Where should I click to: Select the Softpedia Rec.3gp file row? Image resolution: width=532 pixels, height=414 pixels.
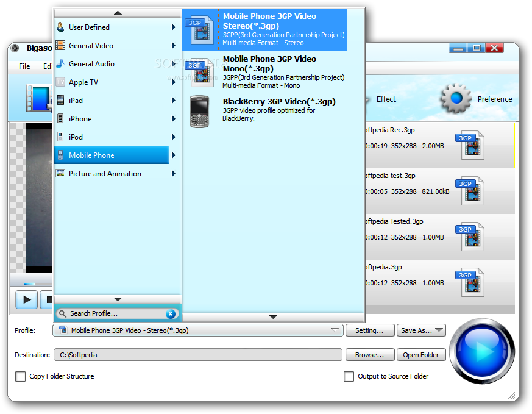coord(440,145)
